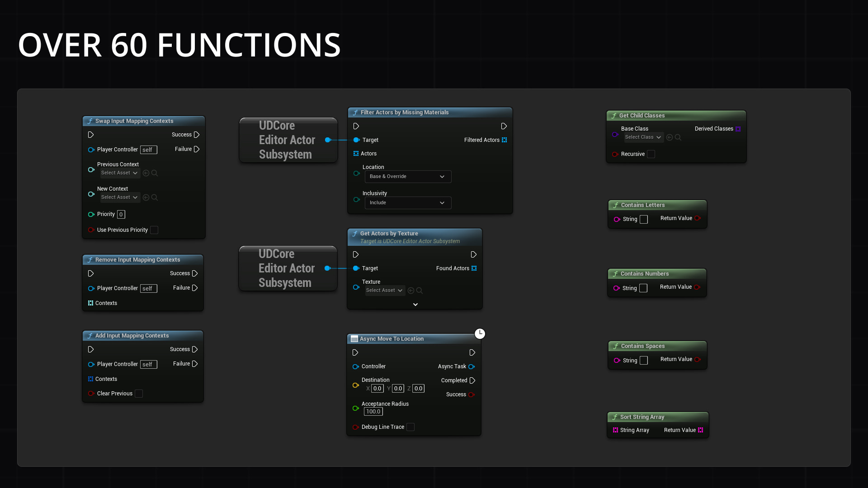Click the Contexts array pin on Add Input Mapping Contexts

(90, 379)
